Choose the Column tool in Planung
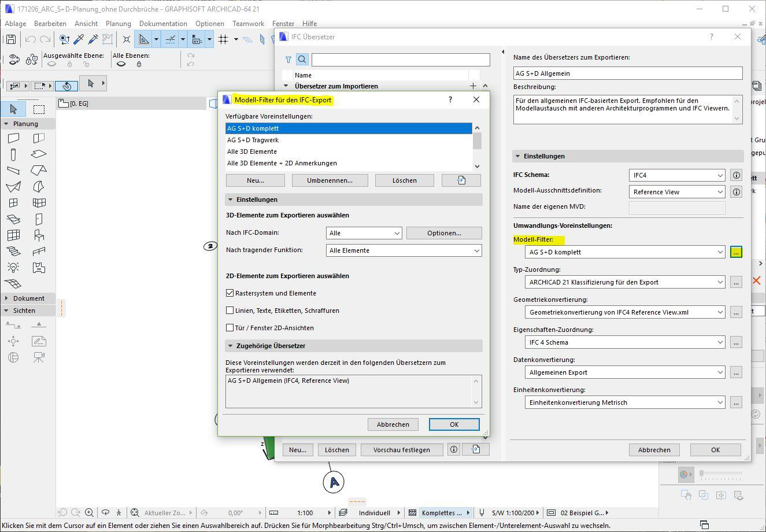 tap(13, 154)
